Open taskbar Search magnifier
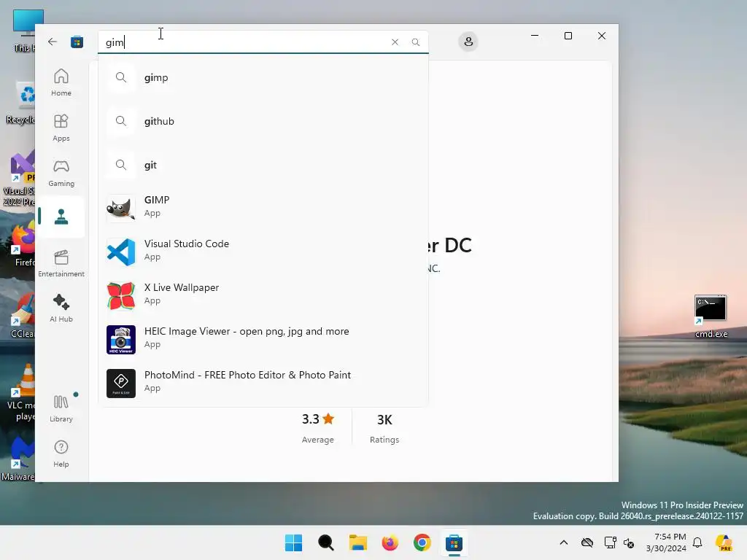This screenshot has width=747, height=560. tap(326, 542)
